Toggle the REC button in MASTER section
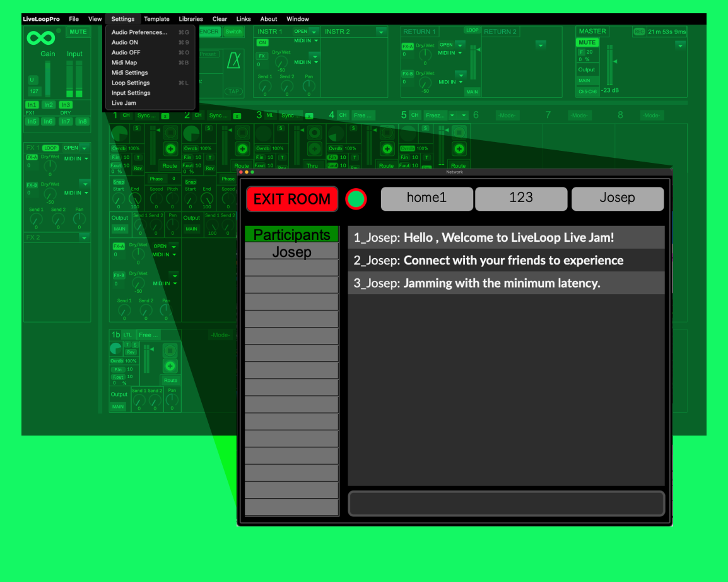Viewport: 728px width, 582px height. pyautogui.click(x=639, y=32)
